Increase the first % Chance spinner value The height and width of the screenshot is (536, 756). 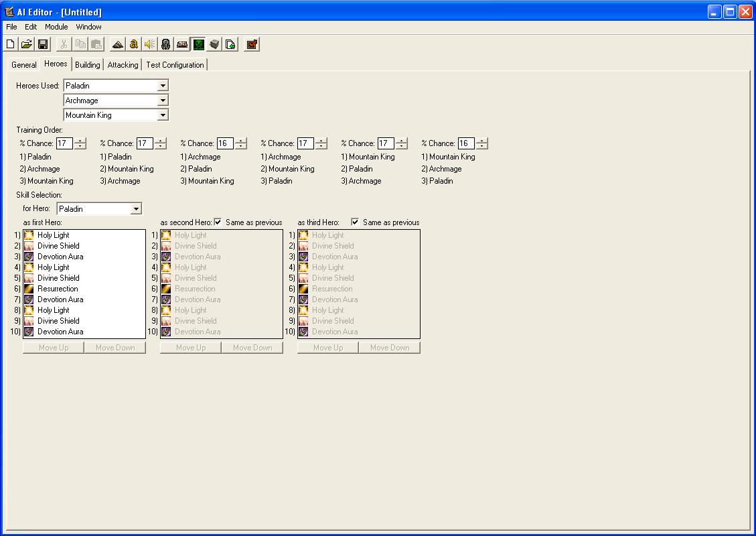[80, 141]
